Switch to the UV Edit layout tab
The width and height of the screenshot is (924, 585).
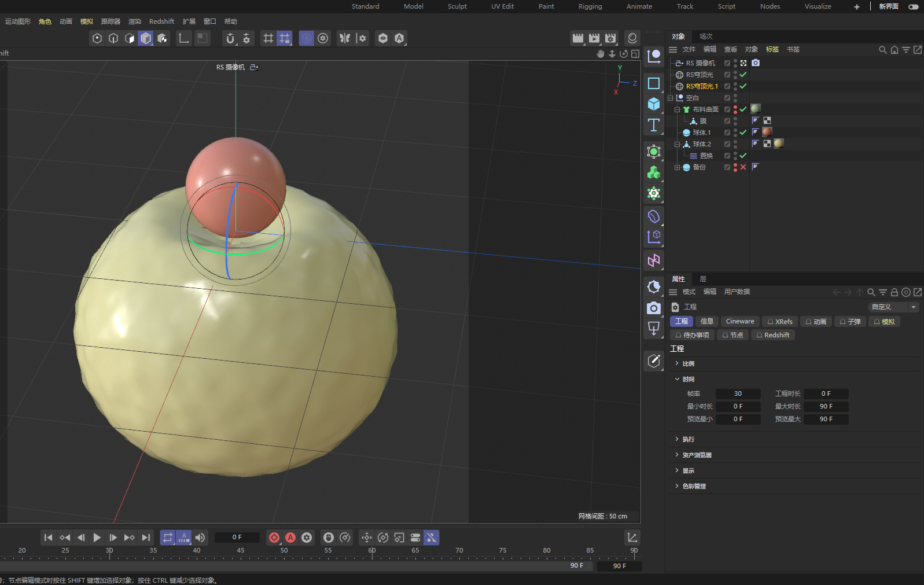click(x=503, y=6)
